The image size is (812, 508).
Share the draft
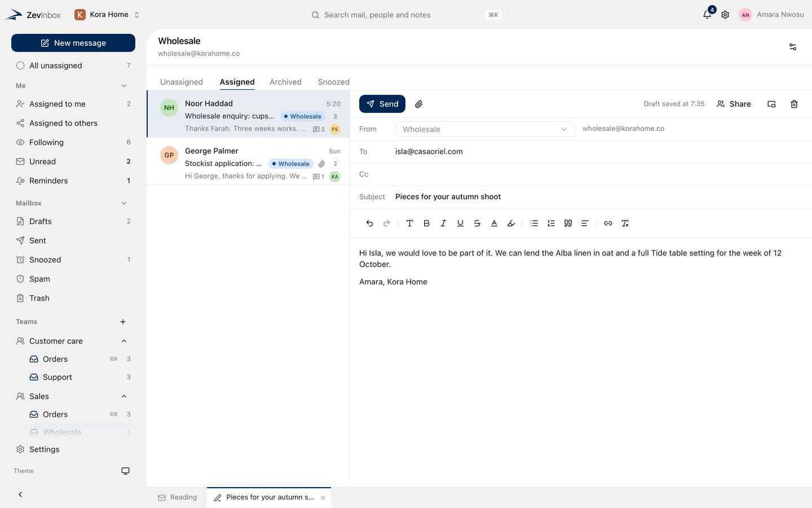coord(734,104)
